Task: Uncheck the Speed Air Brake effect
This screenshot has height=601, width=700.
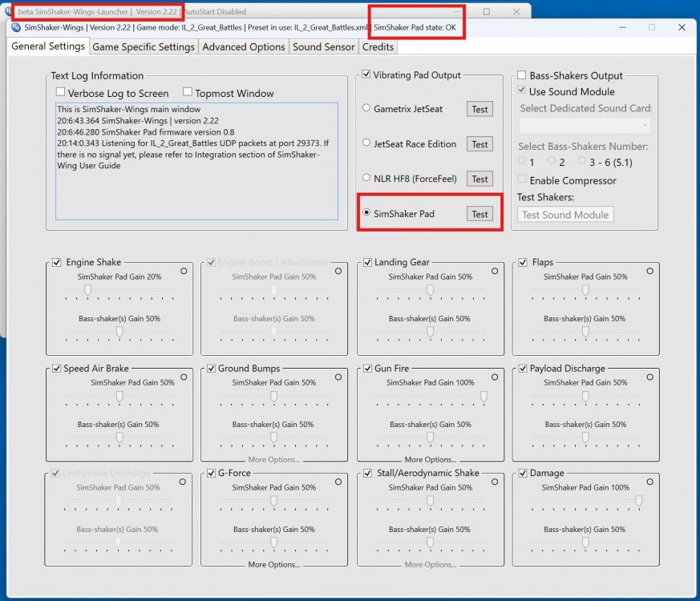Action: (x=57, y=369)
